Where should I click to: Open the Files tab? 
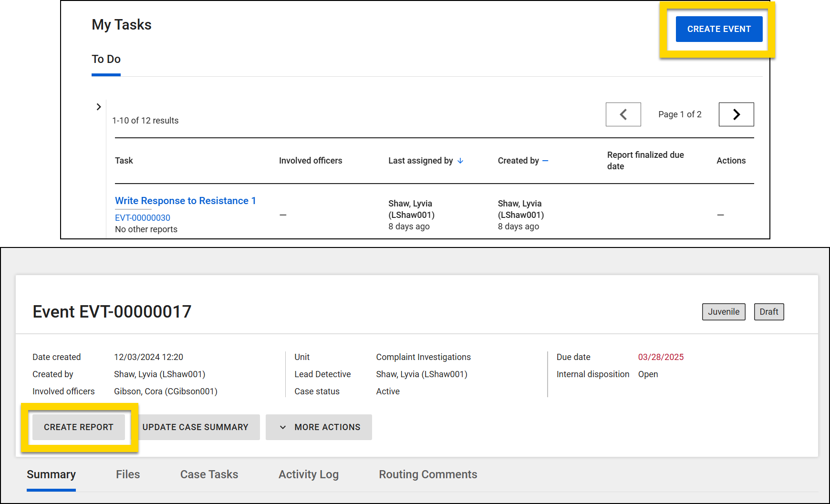(128, 474)
